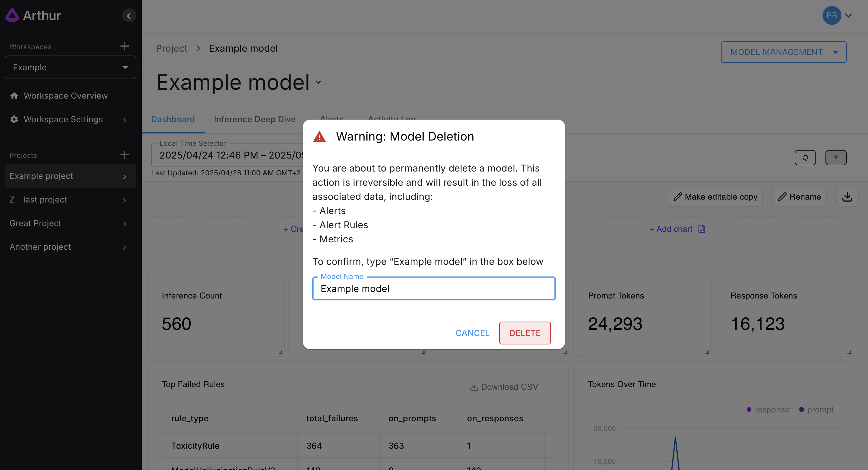The height and width of the screenshot is (470, 868).
Task: Click the add workspace plus icon
Action: [x=124, y=46]
